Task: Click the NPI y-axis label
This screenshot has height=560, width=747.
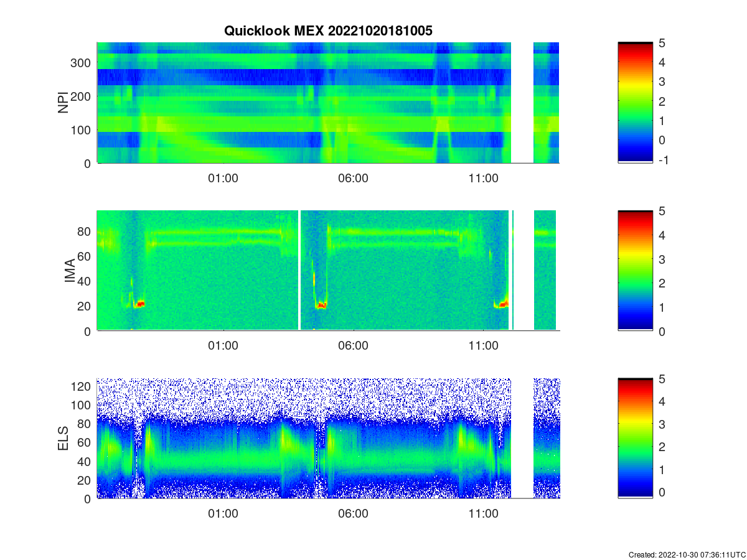Action: tap(63, 103)
